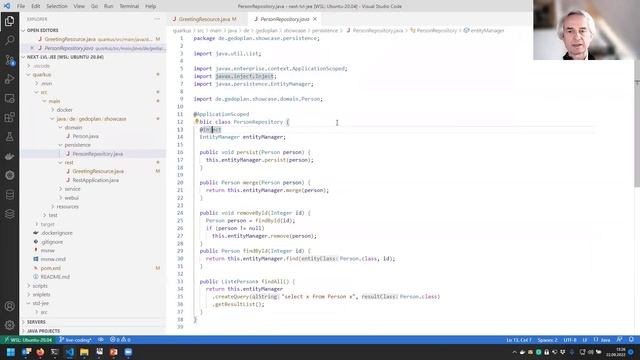Open RestApplication.java in the file tree
The image size is (640, 360).
point(95,180)
